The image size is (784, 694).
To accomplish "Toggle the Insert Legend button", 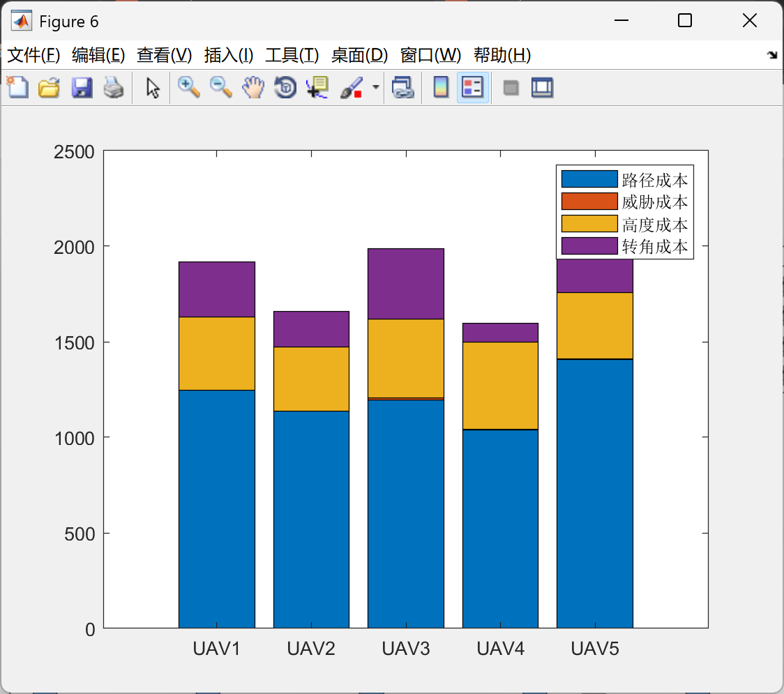I will (472, 87).
